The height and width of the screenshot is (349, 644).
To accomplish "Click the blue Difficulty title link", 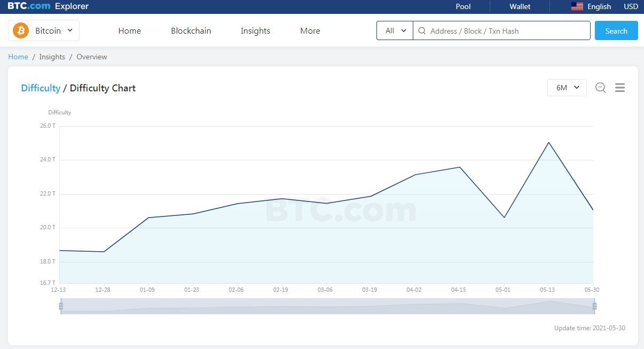I will coord(41,88).
